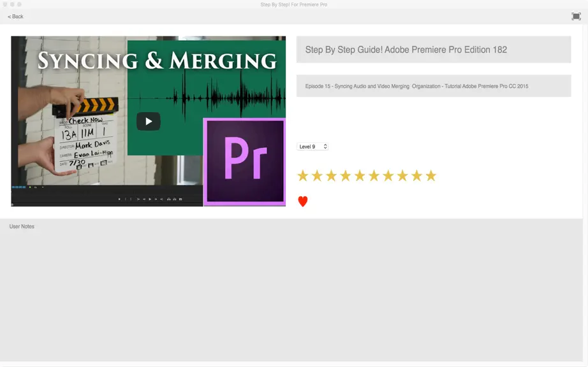Rate two stars with the second star
This screenshot has width=588, height=367.
tap(317, 175)
